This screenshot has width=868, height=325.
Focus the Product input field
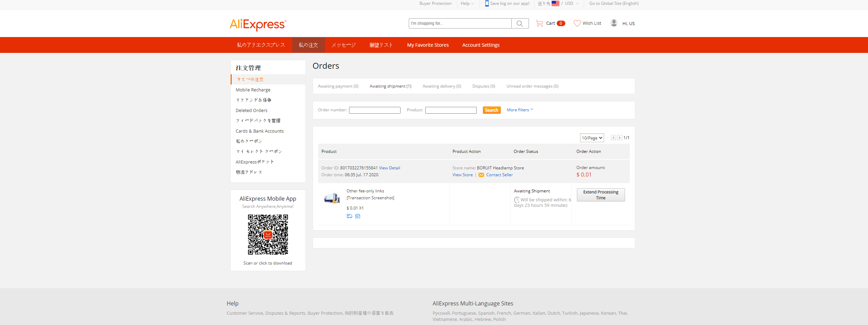[x=451, y=110]
